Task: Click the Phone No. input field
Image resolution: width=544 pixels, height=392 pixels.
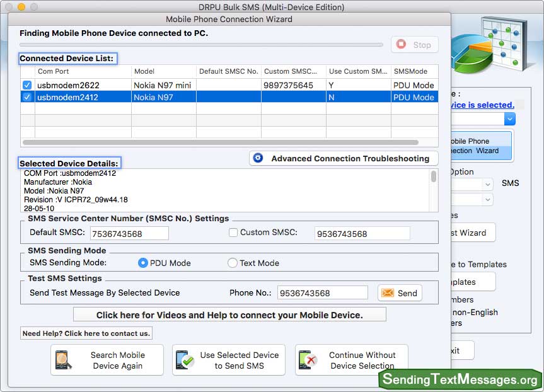Action: [x=322, y=293]
